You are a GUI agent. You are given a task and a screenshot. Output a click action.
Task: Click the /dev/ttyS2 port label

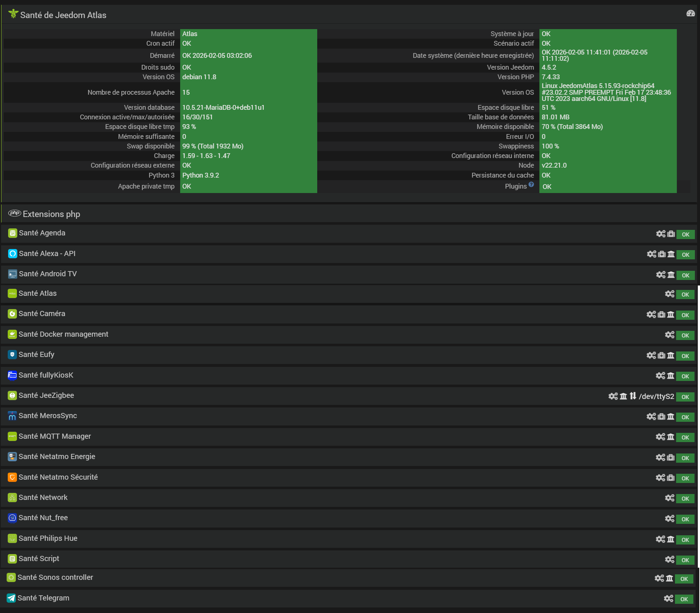click(x=656, y=396)
